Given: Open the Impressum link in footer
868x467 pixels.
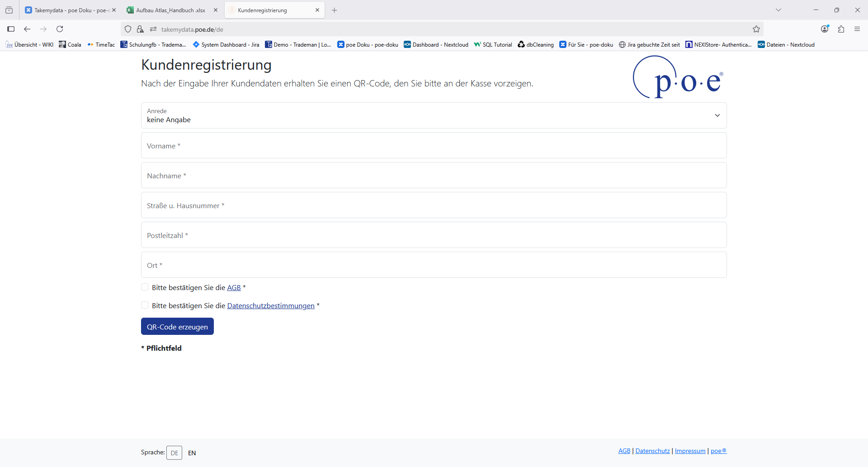Looking at the screenshot, I should [690, 451].
